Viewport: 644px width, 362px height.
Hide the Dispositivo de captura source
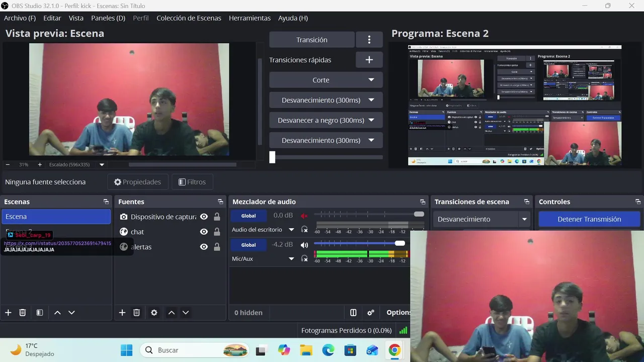point(204,217)
